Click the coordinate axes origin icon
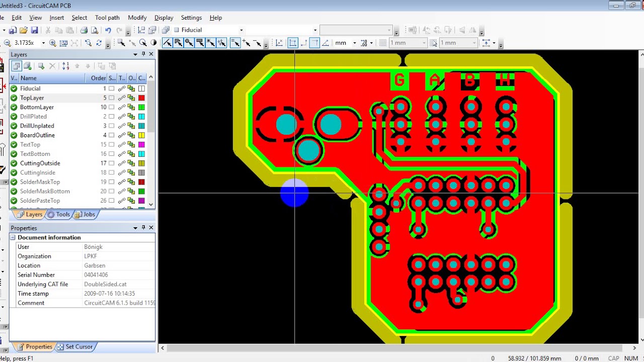 point(279,43)
